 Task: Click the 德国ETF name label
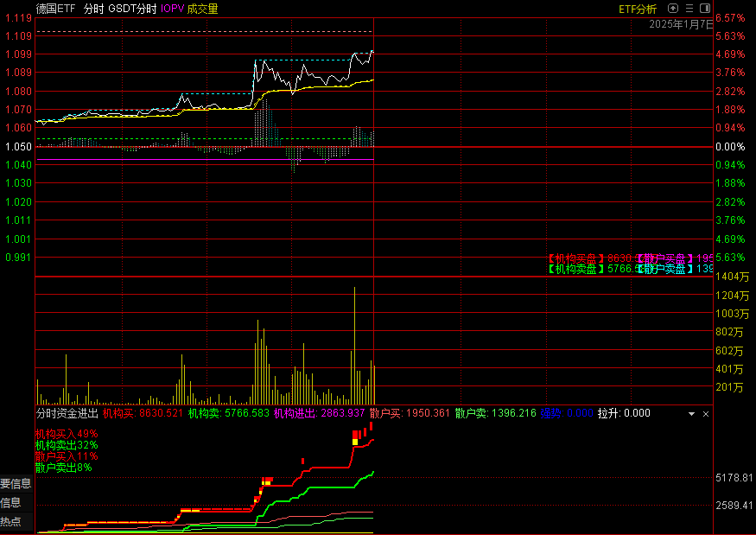[56, 9]
